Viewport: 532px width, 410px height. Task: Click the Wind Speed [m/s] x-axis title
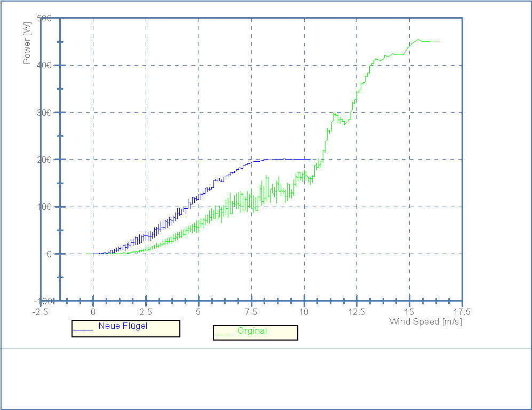tap(425, 321)
